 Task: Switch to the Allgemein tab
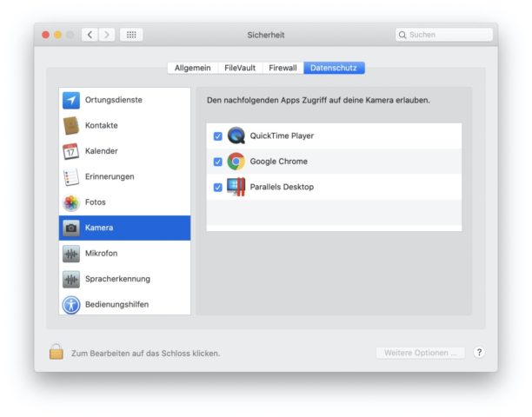[x=192, y=68]
